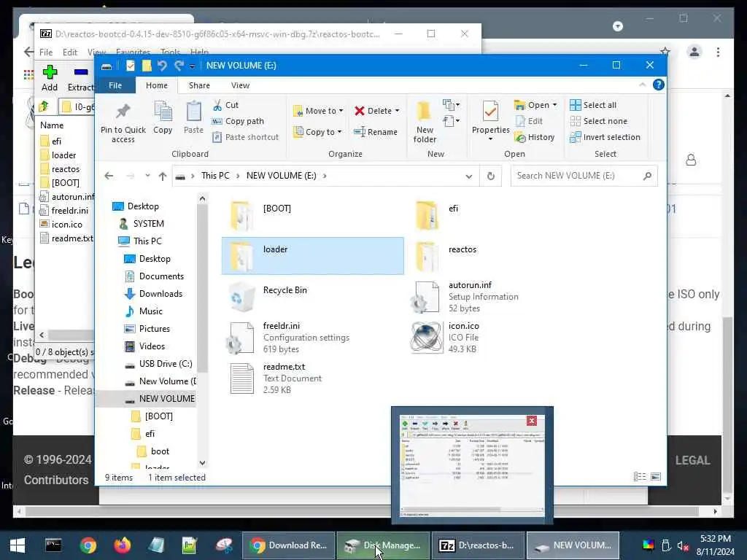Open the File tab in Explorer
747x560 pixels.
point(115,85)
